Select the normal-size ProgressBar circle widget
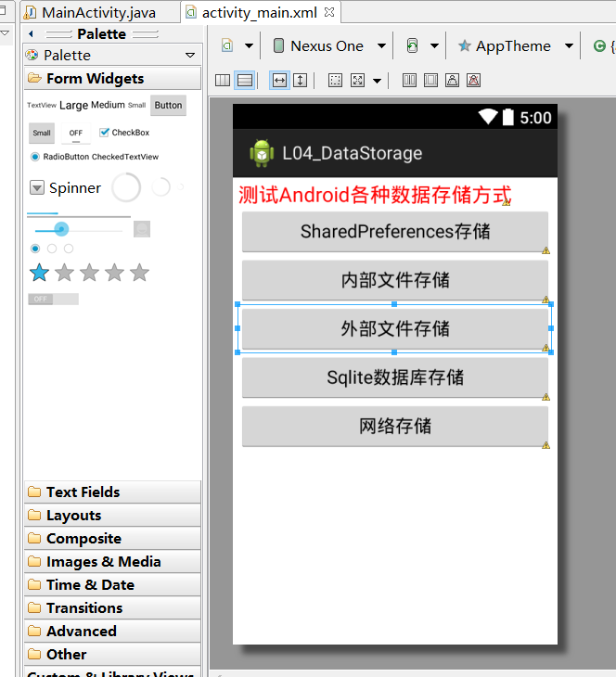 click(x=161, y=187)
